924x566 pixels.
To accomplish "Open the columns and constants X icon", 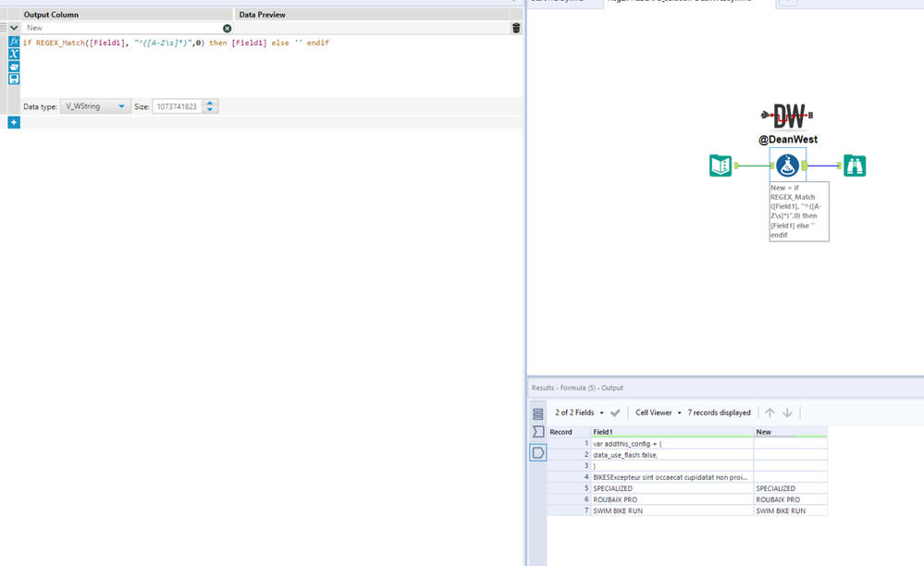I will pyautogui.click(x=14, y=55).
